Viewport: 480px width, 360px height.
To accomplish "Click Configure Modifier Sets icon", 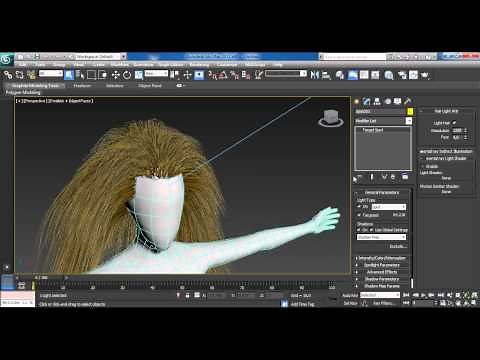I will (405, 177).
